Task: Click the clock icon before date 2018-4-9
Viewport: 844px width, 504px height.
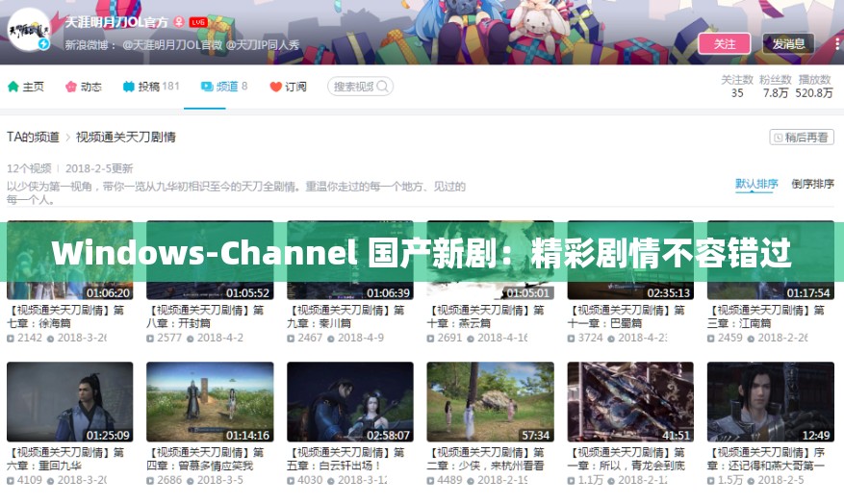Action: (331, 339)
